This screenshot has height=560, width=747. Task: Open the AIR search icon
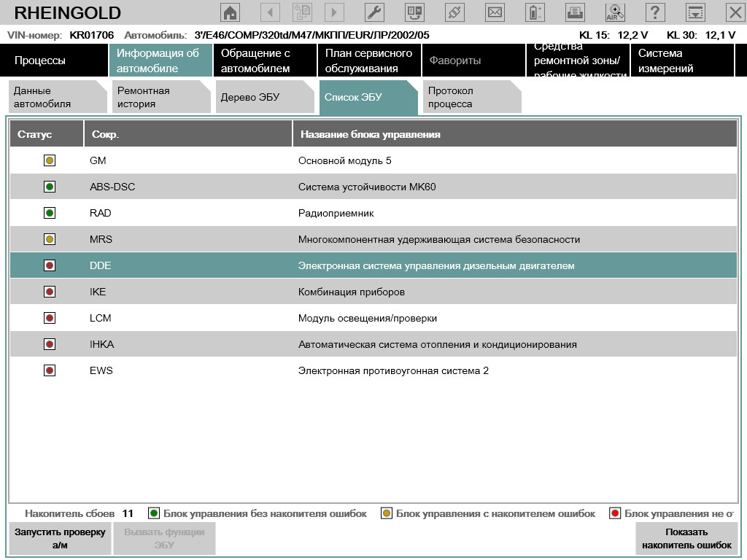coord(615,12)
